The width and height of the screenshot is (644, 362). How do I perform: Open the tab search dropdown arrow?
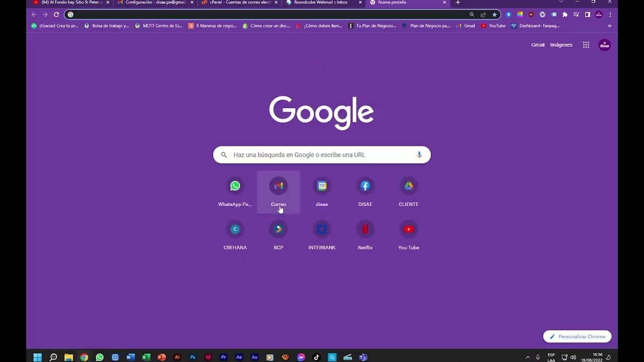561,2
